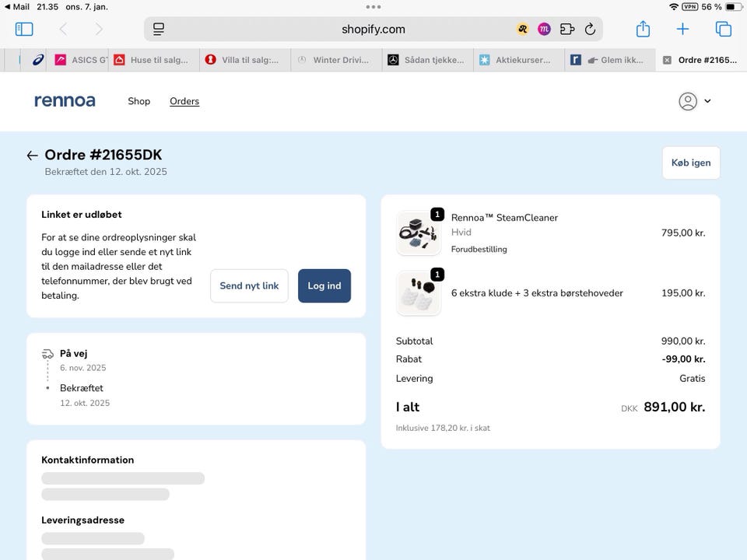Open the page reader menu icon
The image size is (747, 560).
159,29
